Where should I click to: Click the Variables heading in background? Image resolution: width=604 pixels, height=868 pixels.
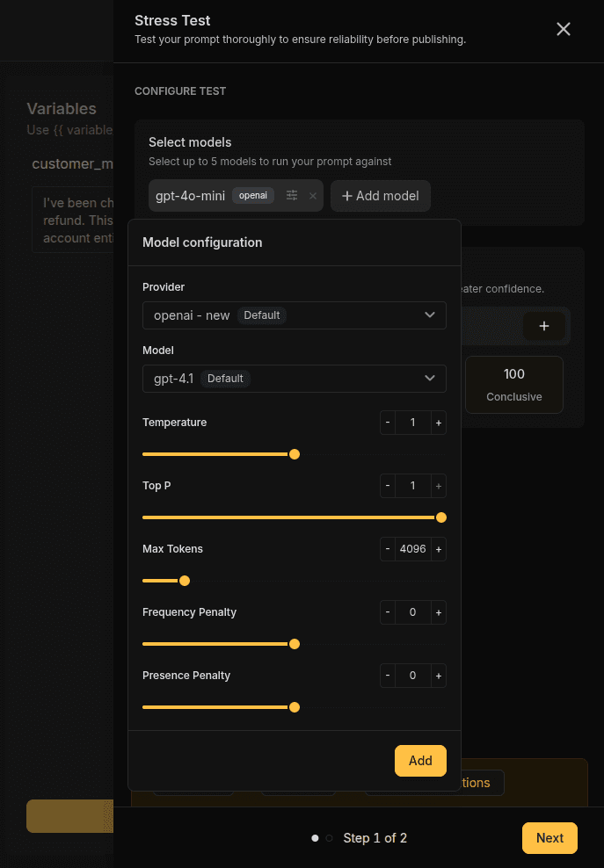coord(62,109)
